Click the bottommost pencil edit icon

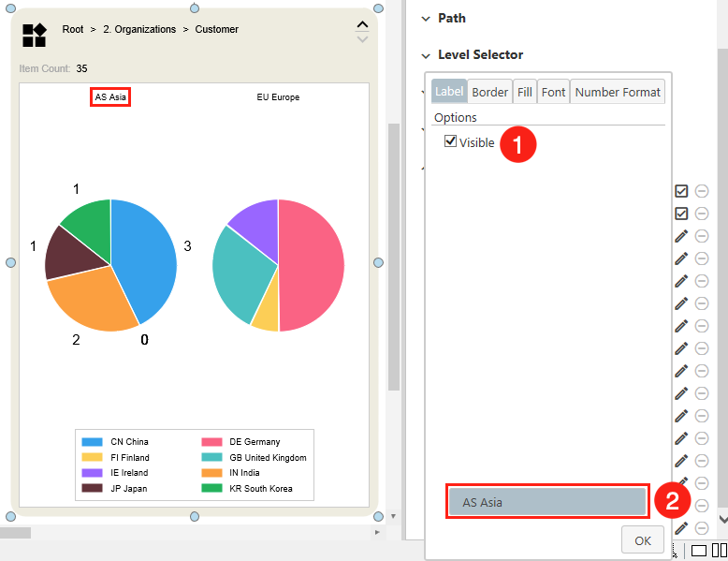(x=681, y=528)
